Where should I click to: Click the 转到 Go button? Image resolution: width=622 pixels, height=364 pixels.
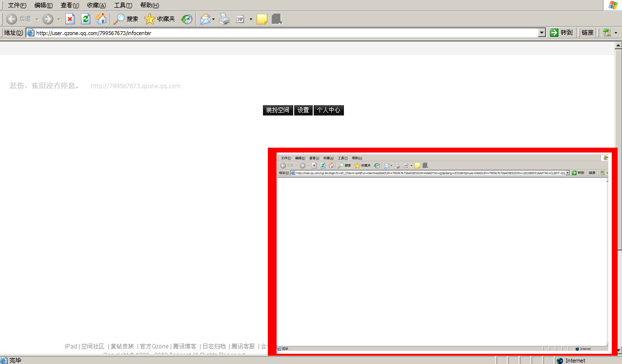click(561, 33)
